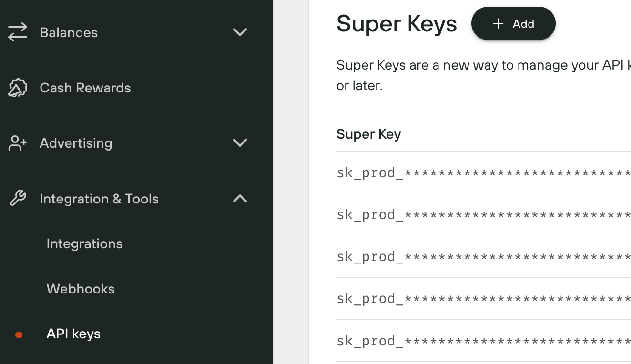Click the plus icon in Add button
631x364 pixels.
coord(498,24)
